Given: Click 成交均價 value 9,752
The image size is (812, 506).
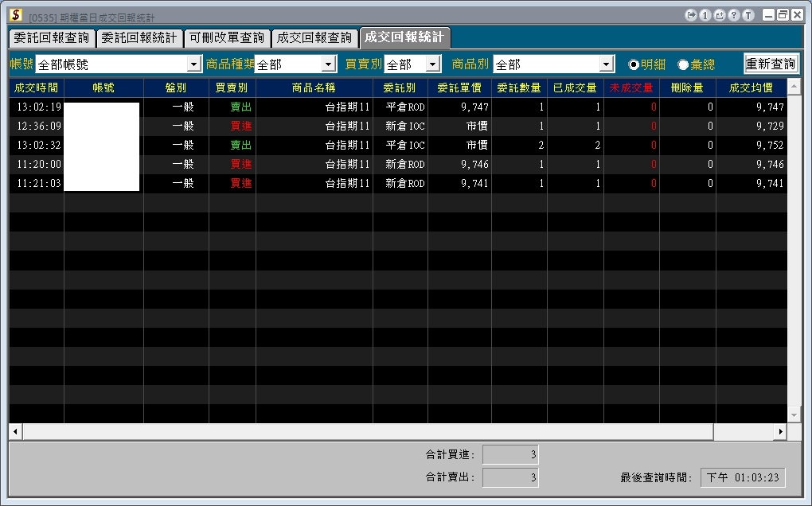Looking at the screenshot, I should [x=770, y=146].
